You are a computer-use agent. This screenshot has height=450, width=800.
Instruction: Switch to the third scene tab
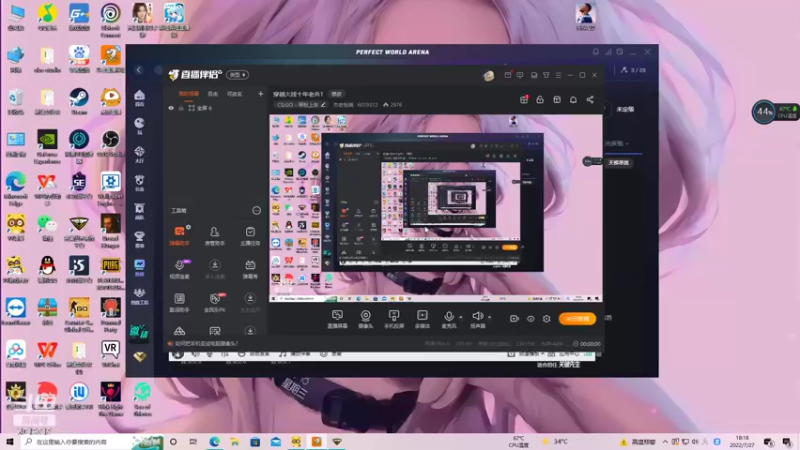tap(234, 94)
